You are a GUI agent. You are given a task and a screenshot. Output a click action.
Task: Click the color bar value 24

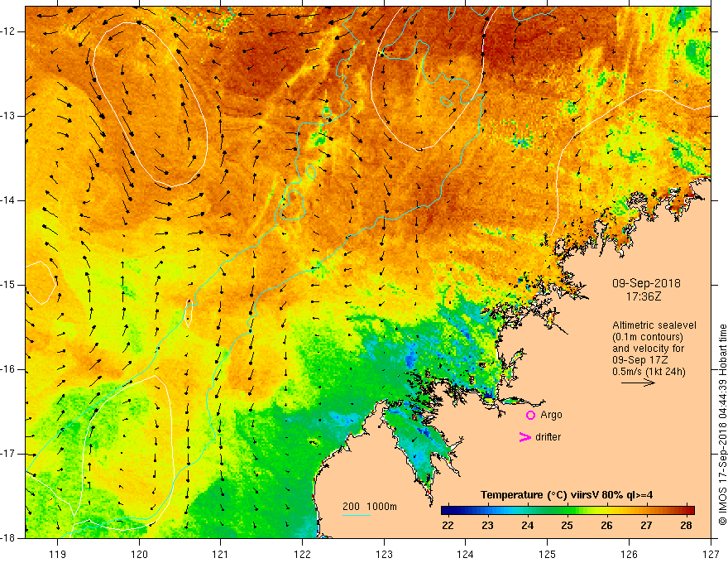[528, 526]
